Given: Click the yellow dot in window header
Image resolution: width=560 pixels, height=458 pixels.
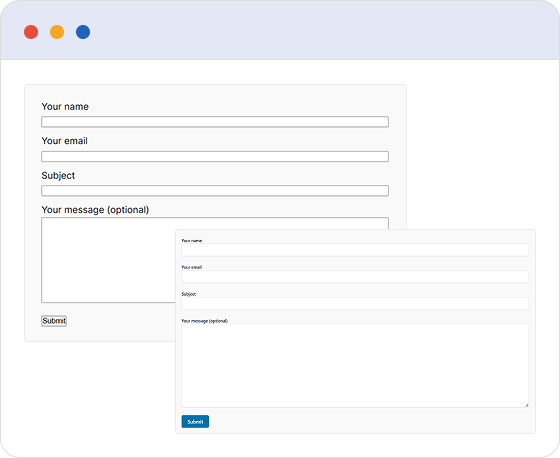Looking at the screenshot, I should 57,32.
